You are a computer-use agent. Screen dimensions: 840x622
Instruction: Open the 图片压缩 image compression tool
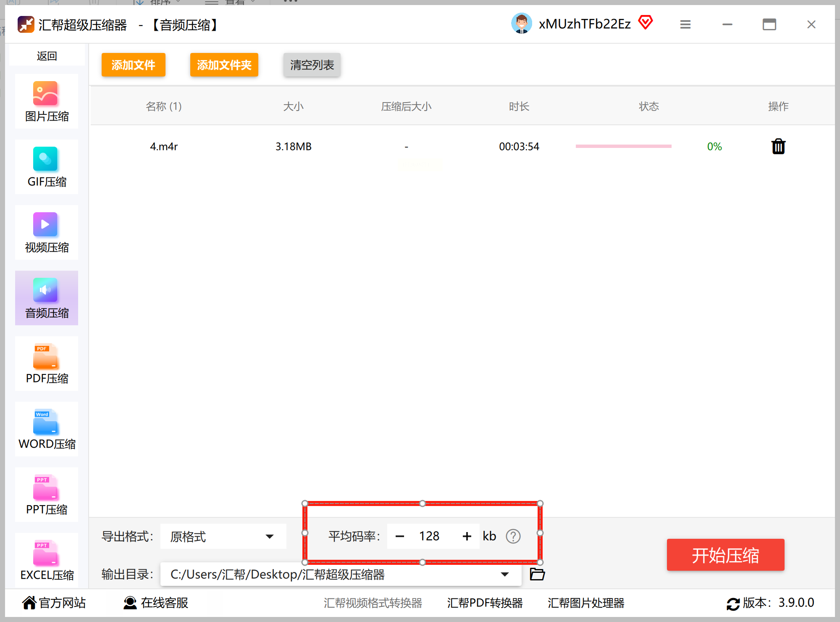(x=47, y=101)
